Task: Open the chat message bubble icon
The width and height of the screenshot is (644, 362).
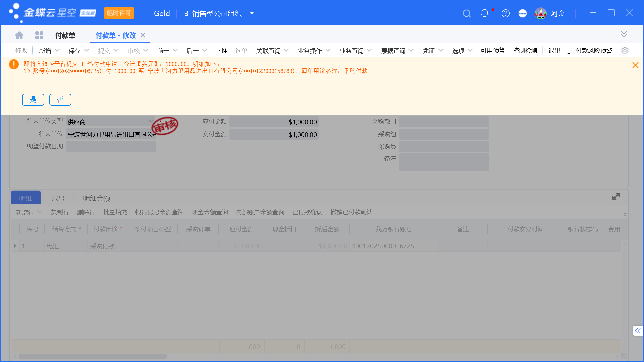Action: click(523, 13)
